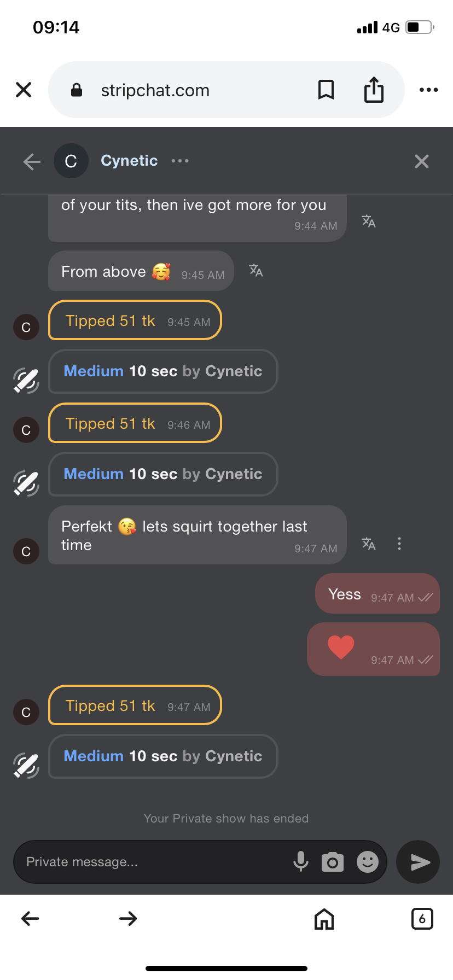Open message options beside the Perfekt message
Image resolution: width=453 pixels, height=980 pixels.
399,544
